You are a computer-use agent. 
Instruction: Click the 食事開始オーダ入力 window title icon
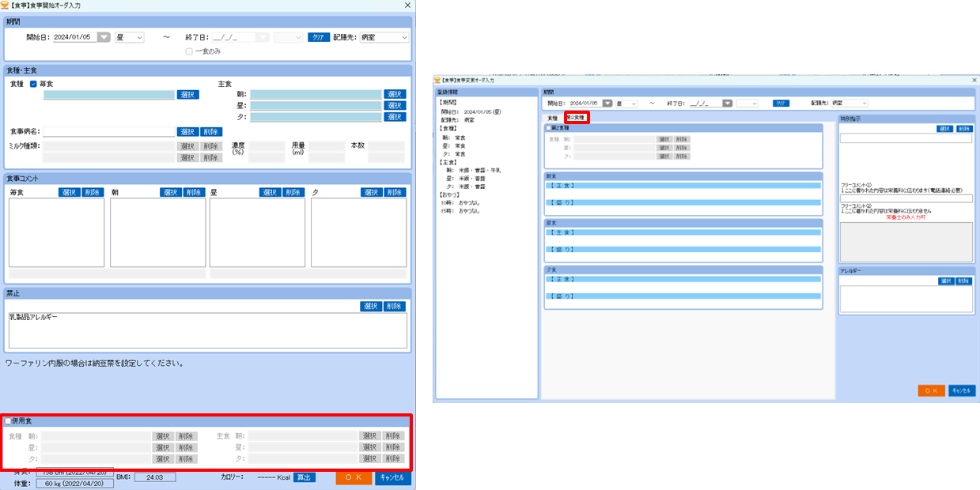point(5,5)
